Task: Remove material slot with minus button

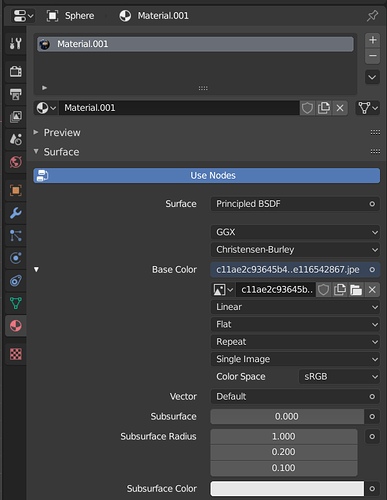Action: (373, 56)
